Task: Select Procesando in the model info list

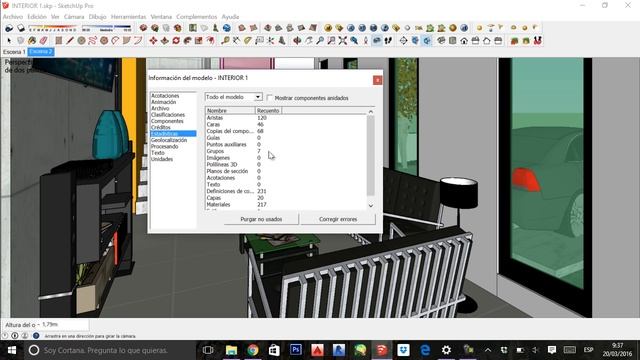Action: [164, 146]
